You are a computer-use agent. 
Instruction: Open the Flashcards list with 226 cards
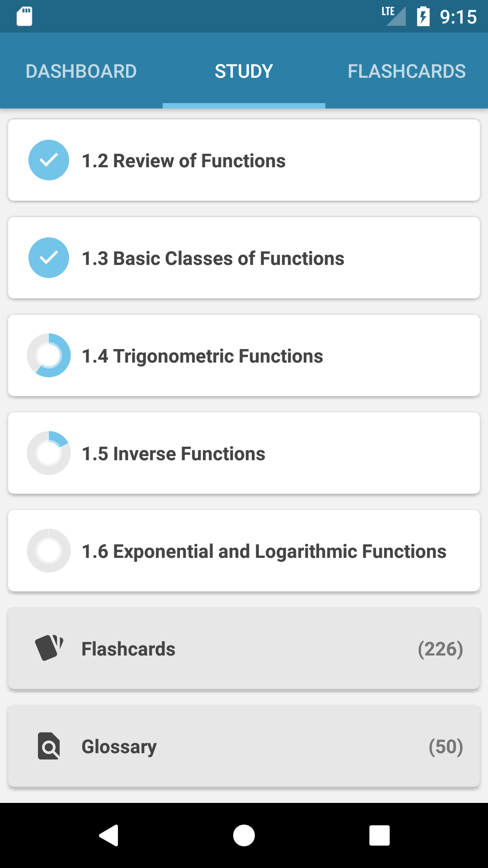click(244, 648)
